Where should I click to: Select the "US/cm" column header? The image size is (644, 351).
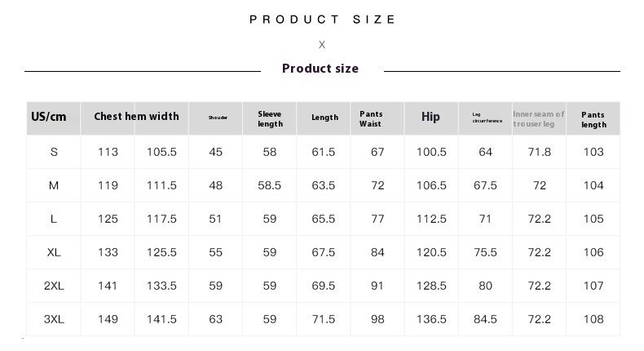[x=49, y=118]
